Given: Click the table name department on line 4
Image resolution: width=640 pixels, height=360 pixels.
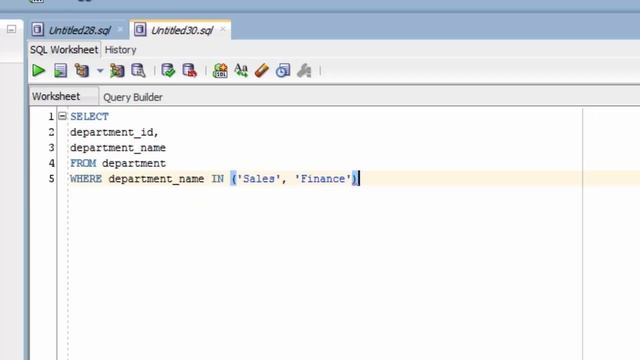Looking at the screenshot, I should tap(134, 163).
